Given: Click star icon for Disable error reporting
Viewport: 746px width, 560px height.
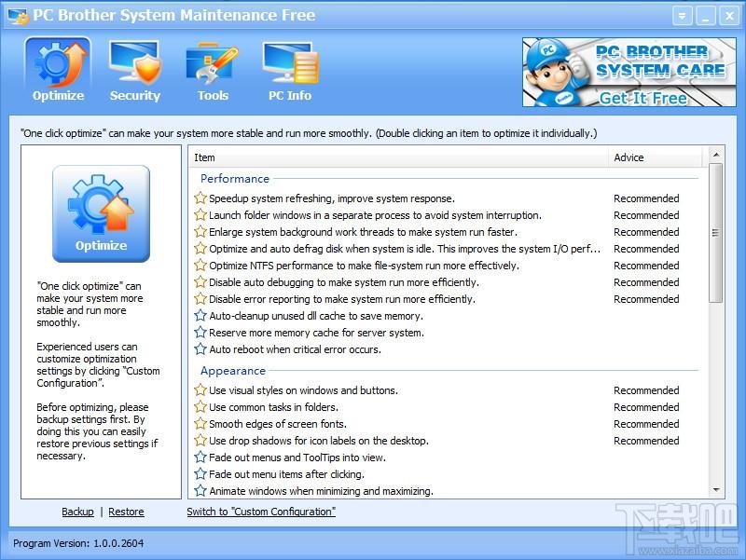Looking at the screenshot, I should (200, 298).
